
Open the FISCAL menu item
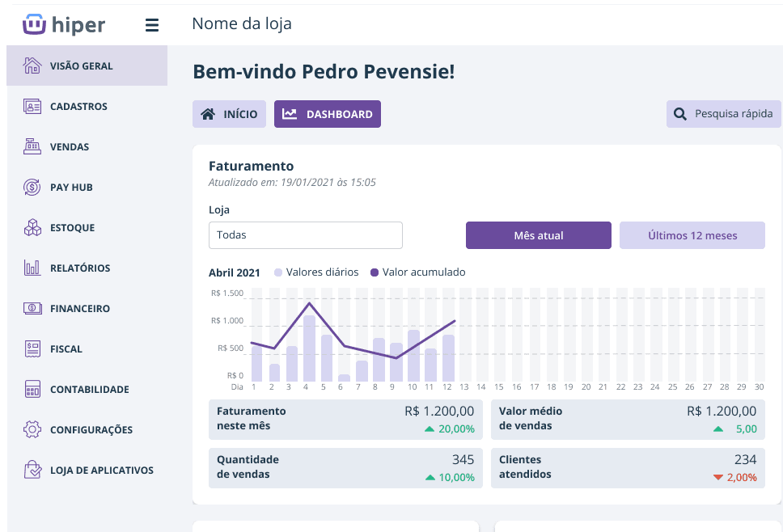pyautogui.click(x=87, y=348)
